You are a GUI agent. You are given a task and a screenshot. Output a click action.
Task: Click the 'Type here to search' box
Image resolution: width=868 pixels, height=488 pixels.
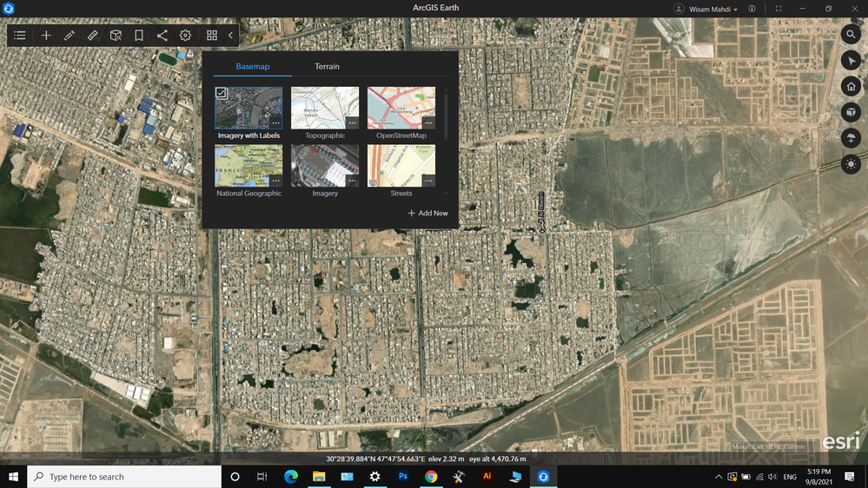(x=124, y=477)
